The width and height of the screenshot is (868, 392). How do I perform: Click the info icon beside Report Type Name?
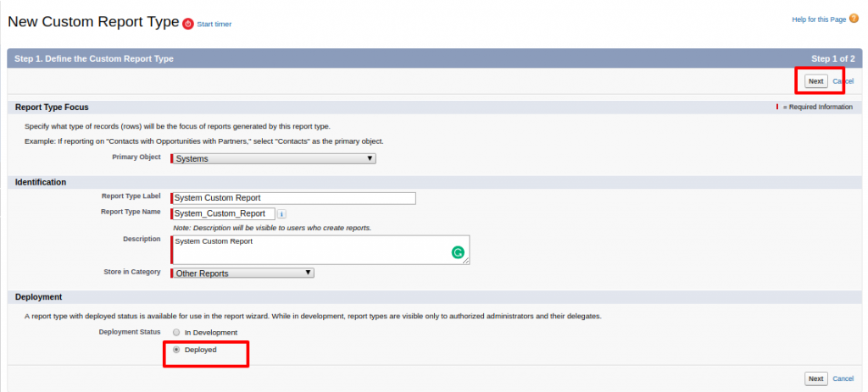pyautogui.click(x=281, y=214)
